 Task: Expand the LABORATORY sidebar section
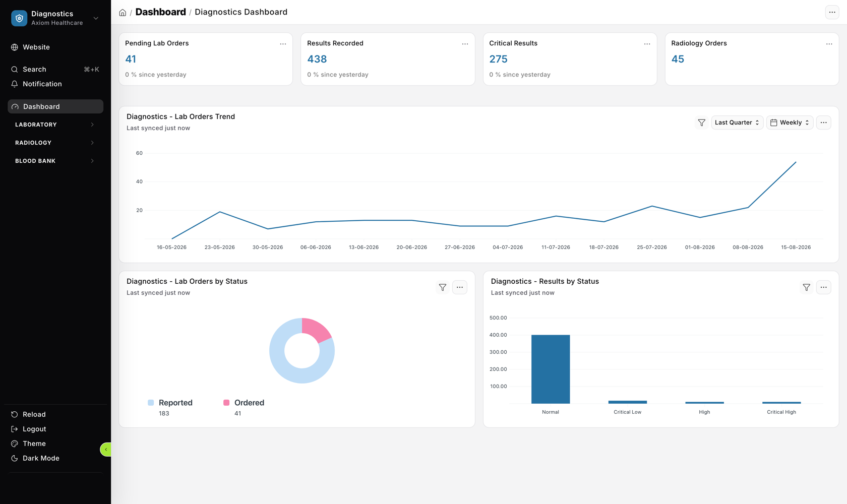pos(55,124)
